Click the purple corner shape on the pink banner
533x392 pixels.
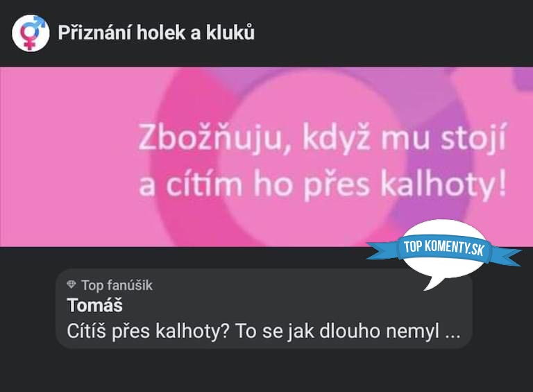pos(523,78)
